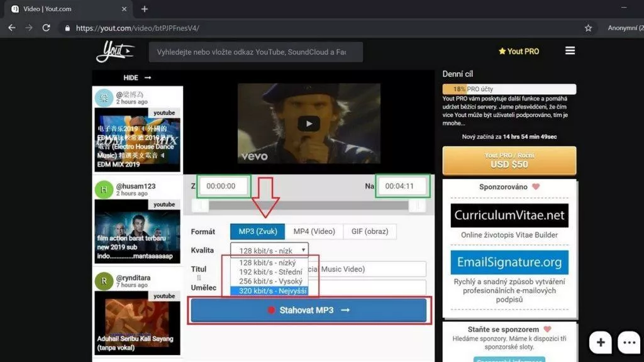644x362 pixels.
Task: Click the right trim slider handle
Action: pyautogui.click(x=416, y=206)
